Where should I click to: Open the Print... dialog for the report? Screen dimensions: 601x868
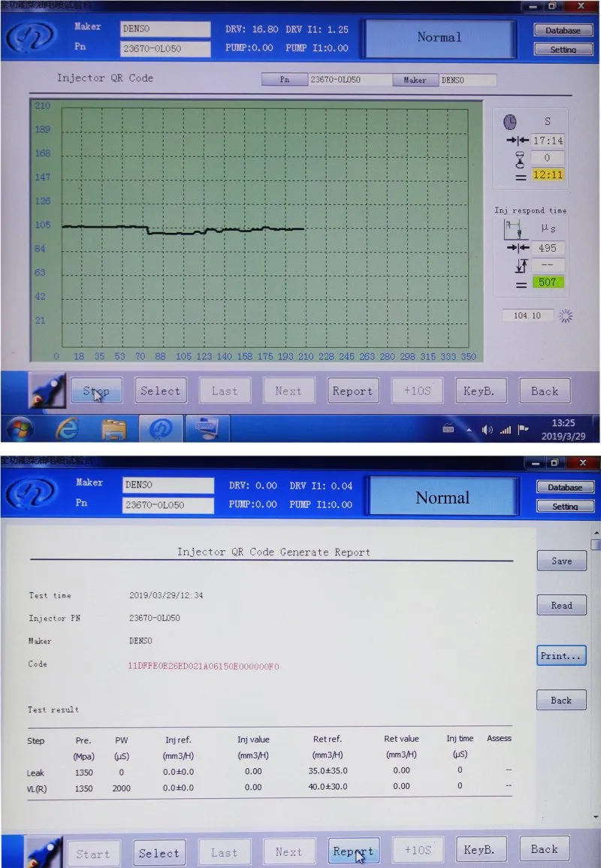(561, 656)
